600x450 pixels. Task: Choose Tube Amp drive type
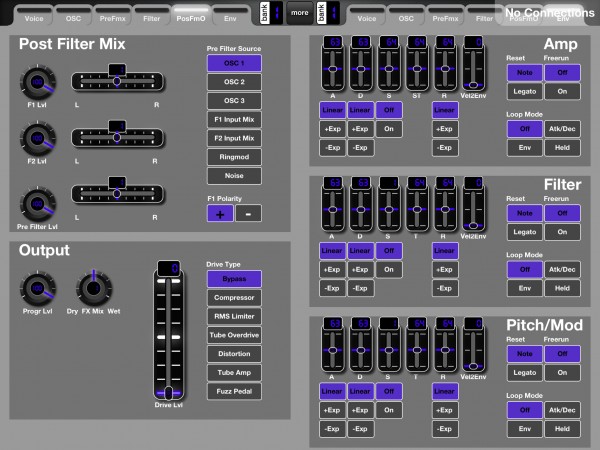coord(234,373)
